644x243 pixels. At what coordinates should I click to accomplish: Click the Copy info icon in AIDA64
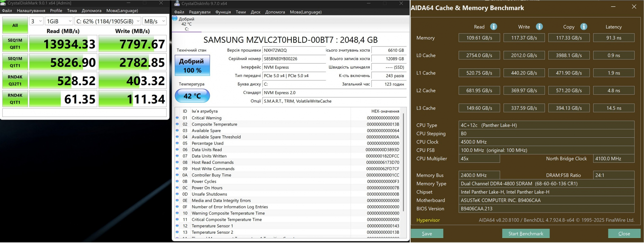pyautogui.click(x=583, y=27)
